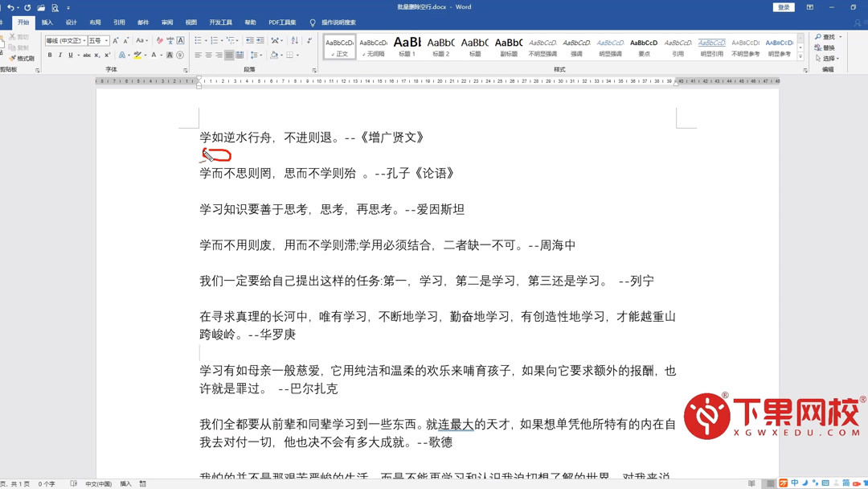868x489 pixels.
Task: Apply numbered list formatting
Action: pyautogui.click(x=215, y=39)
